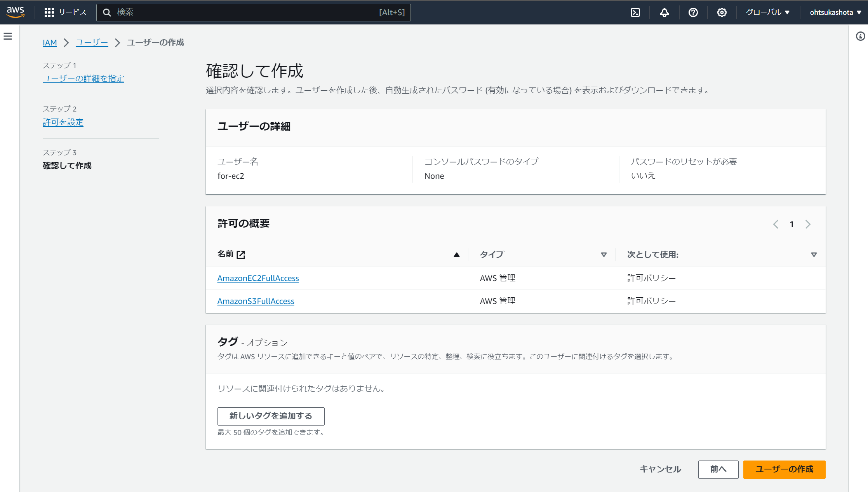Navigate to the ユーザー breadcrumb
The width and height of the screenshot is (868, 492).
(92, 43)
